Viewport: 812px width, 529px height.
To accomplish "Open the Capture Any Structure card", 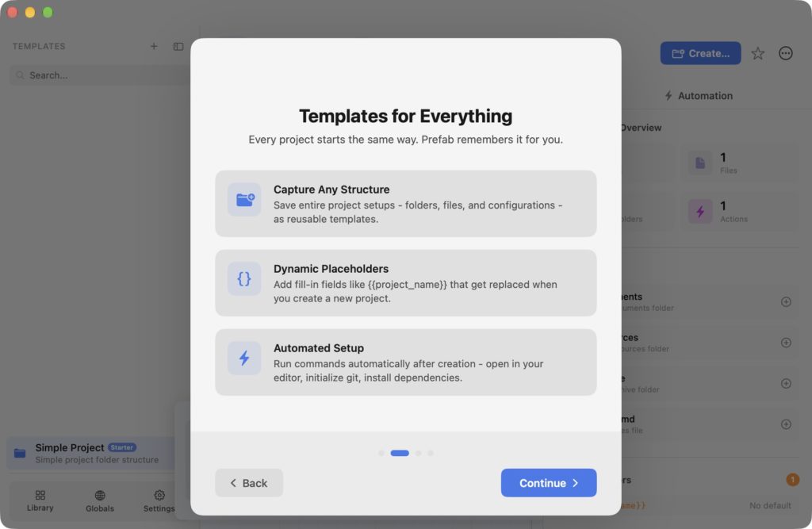I will click(406, 204).
